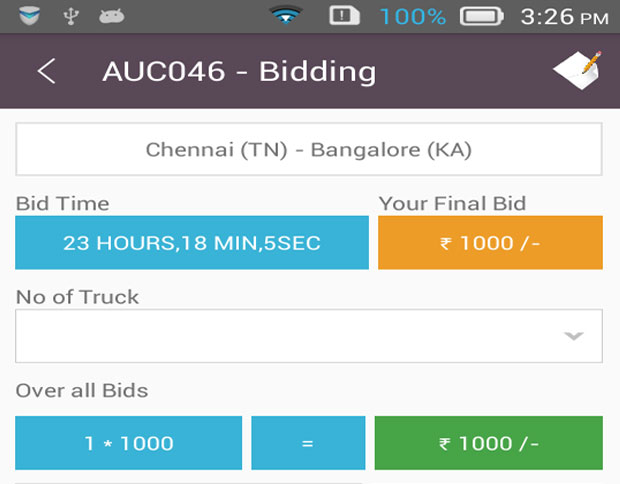Tap the SIM alert status icon
The width and height of the screenshot is (620, 484).
click(344, 16)
